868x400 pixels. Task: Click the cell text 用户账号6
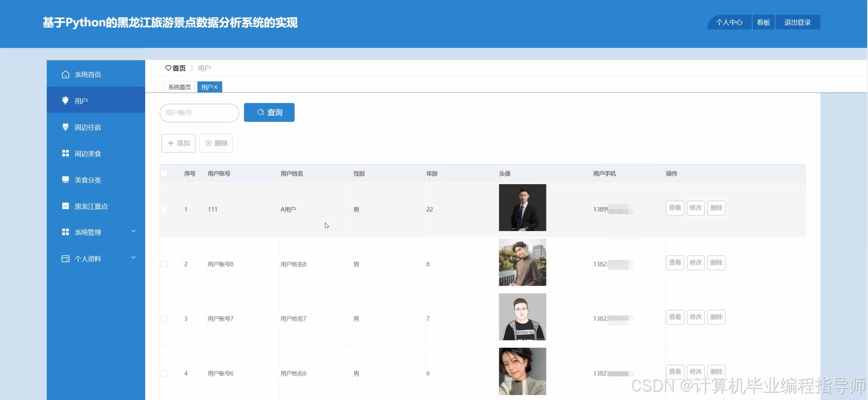coord(221,373)
